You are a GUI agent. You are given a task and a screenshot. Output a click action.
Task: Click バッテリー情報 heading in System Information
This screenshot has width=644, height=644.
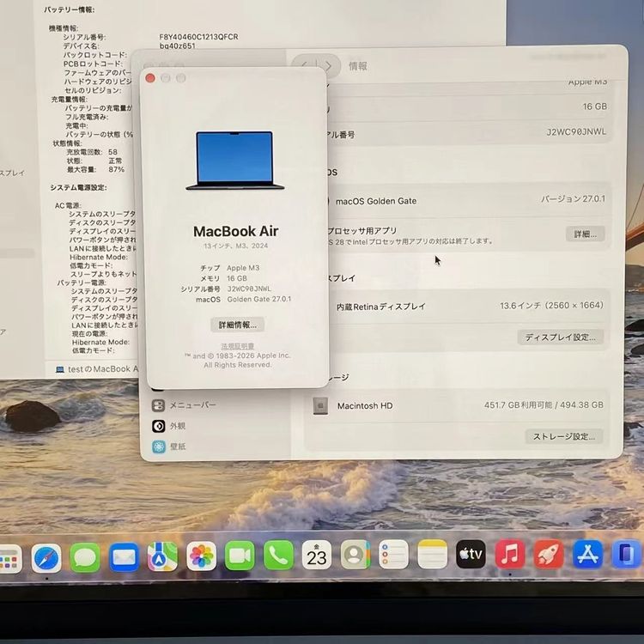(70, 9)
